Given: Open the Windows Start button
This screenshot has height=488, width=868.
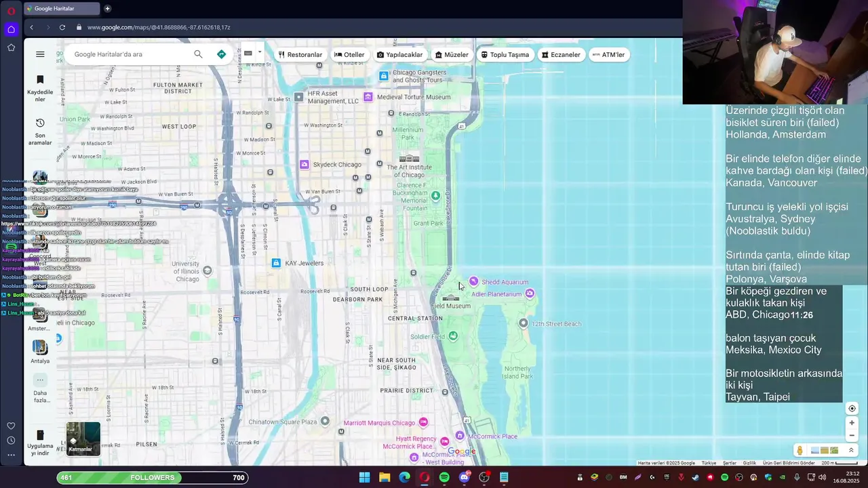Looking at the screenshot, I should (x=364, y=477).
